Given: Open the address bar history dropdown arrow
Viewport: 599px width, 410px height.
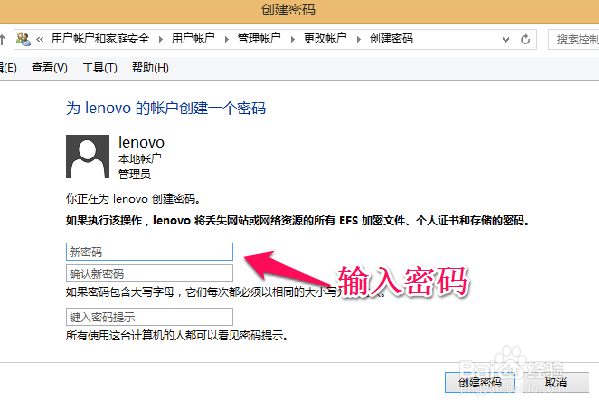Looking at the screenshot, I should pos(506,39).
